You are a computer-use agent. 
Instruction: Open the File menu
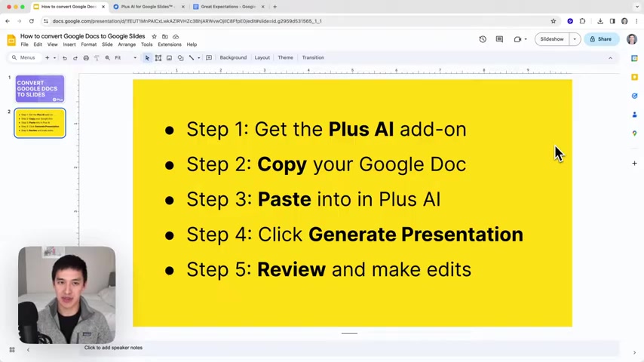click(x=25, y=44)
